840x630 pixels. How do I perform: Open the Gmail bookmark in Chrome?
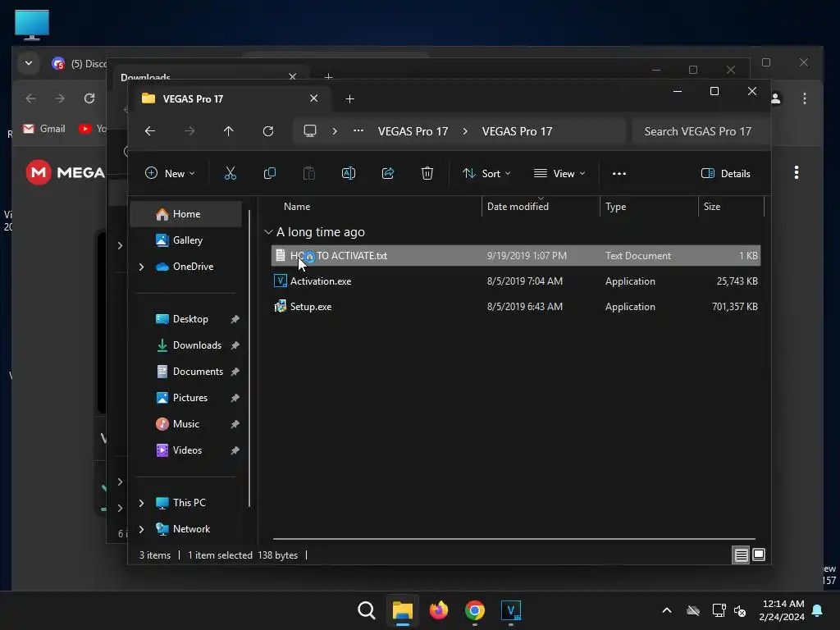(x=44, y=129)
